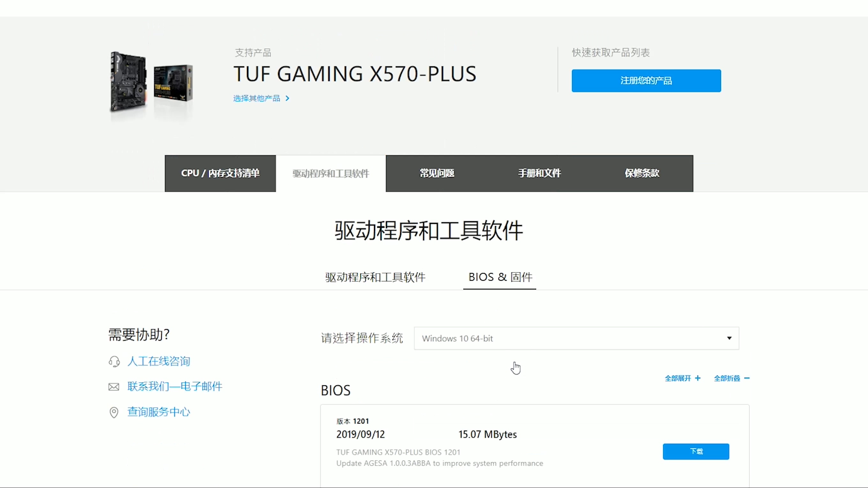The image size is (868, 488).
Task: Expand all BIOS entries with 全部展开
Action: pos(682,378)
